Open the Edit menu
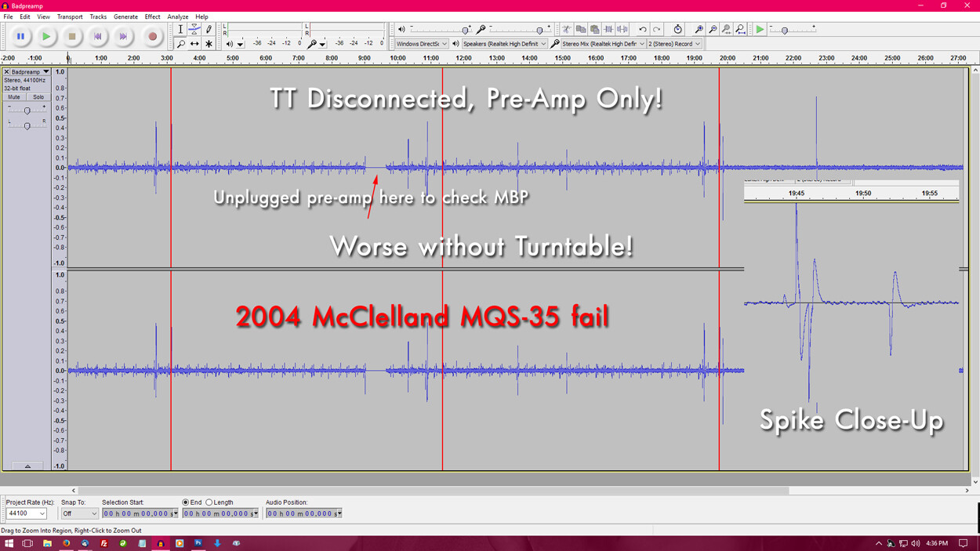980x551 pixels. click(x=25, y=16)
